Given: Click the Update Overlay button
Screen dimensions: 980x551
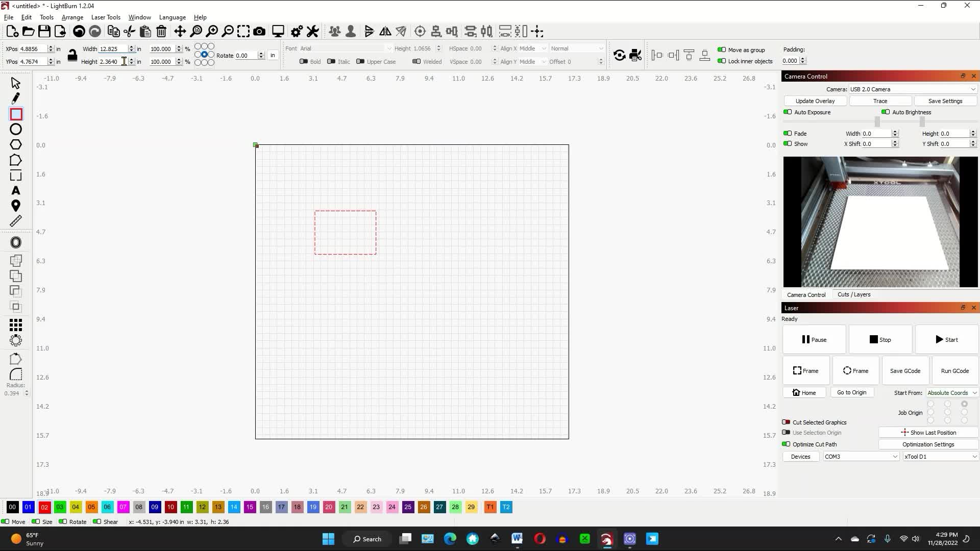Looking at the screenshot, I should coord(815,101).
